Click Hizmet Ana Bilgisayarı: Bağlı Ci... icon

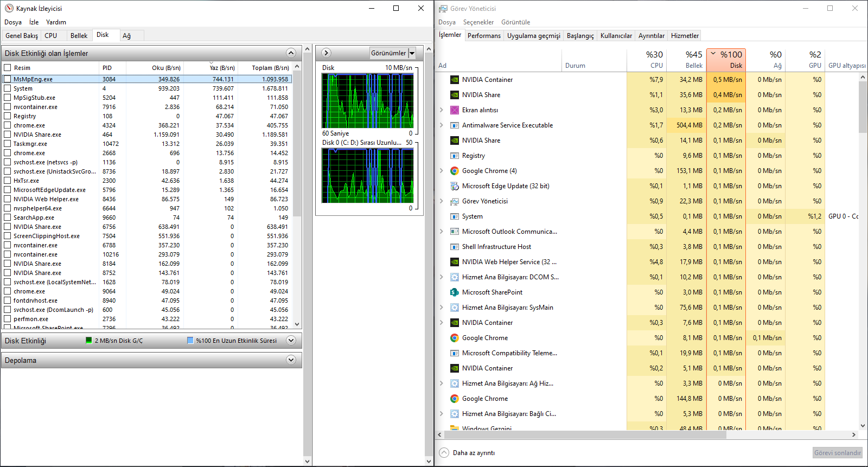point(455,414)
